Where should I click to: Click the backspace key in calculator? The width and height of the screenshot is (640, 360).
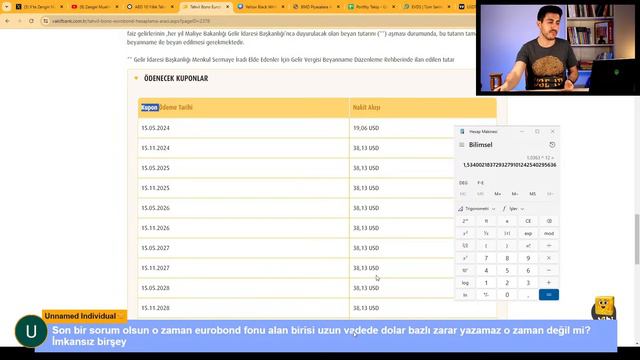pyautogui.click(x=549, y=221)
